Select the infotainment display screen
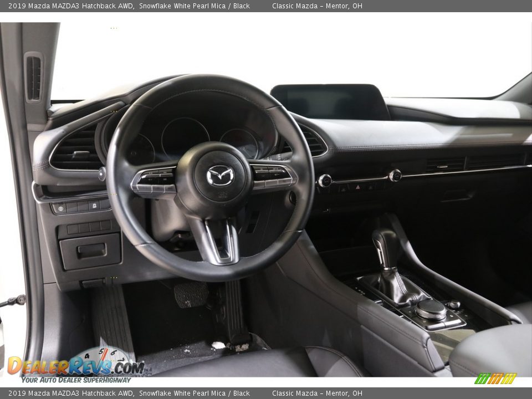532x399 pixels. click(x=327, y=100)
